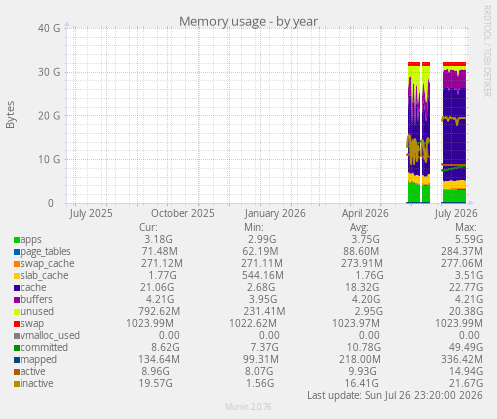This screenshot has height=419, width=497.
Task: Click the olive inactive legend swatch
Action: [17, 384]
